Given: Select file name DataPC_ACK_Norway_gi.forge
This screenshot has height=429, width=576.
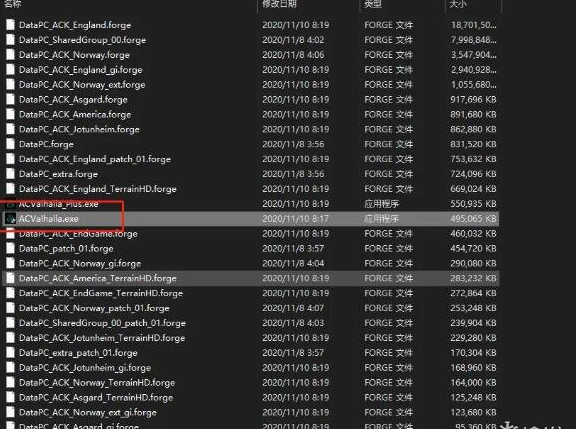Looking at the screenshot, I should click(x=80, y=263).
